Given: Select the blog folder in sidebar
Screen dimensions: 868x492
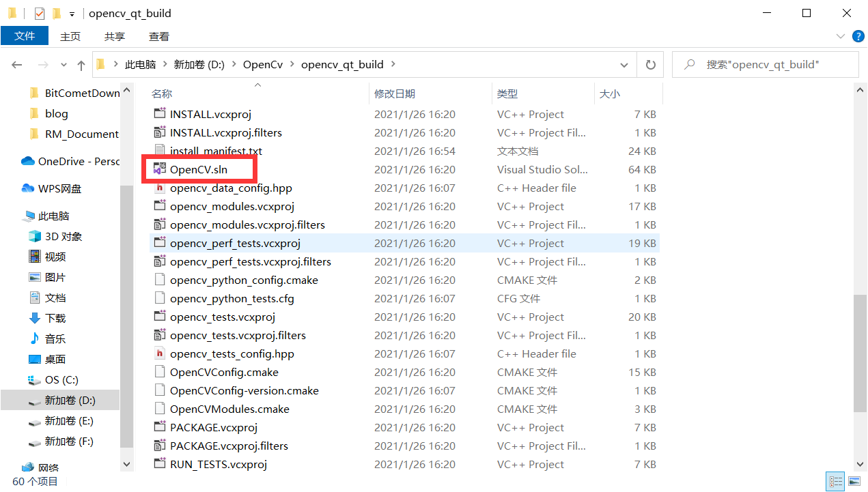Looking at the screenshot, I should tap(48, 113).
